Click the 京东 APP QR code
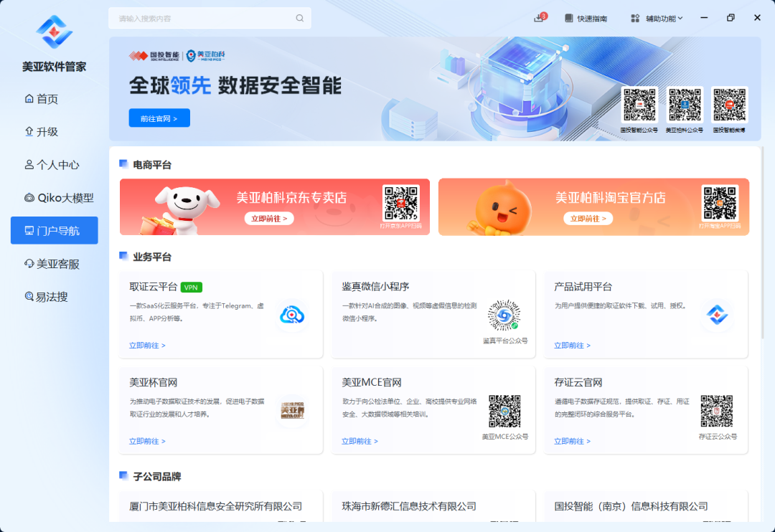775x532 pixels. 401,202
